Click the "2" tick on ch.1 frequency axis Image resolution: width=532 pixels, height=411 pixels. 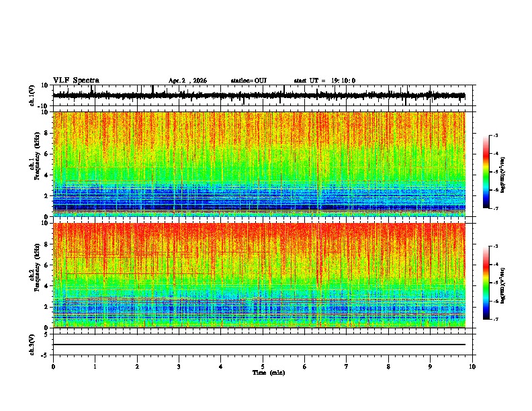click(47, 195)
